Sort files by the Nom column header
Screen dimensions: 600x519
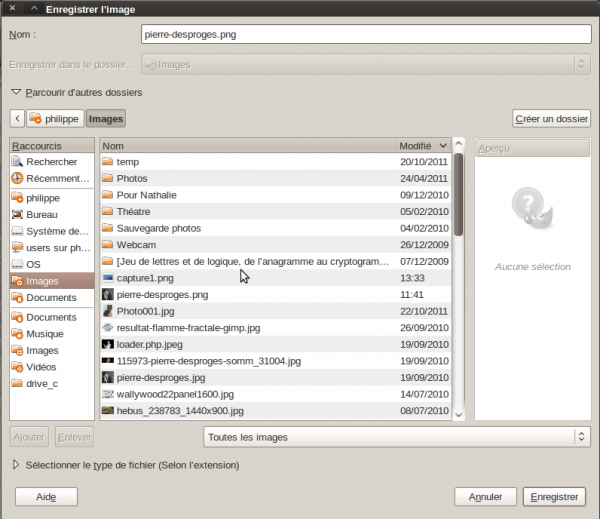248,146
